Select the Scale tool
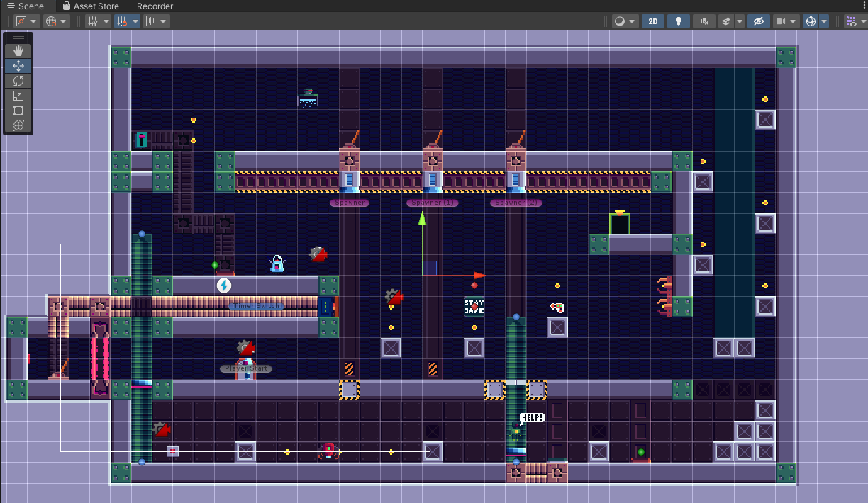Screen dimensions: 868x503 click(18, 96)
